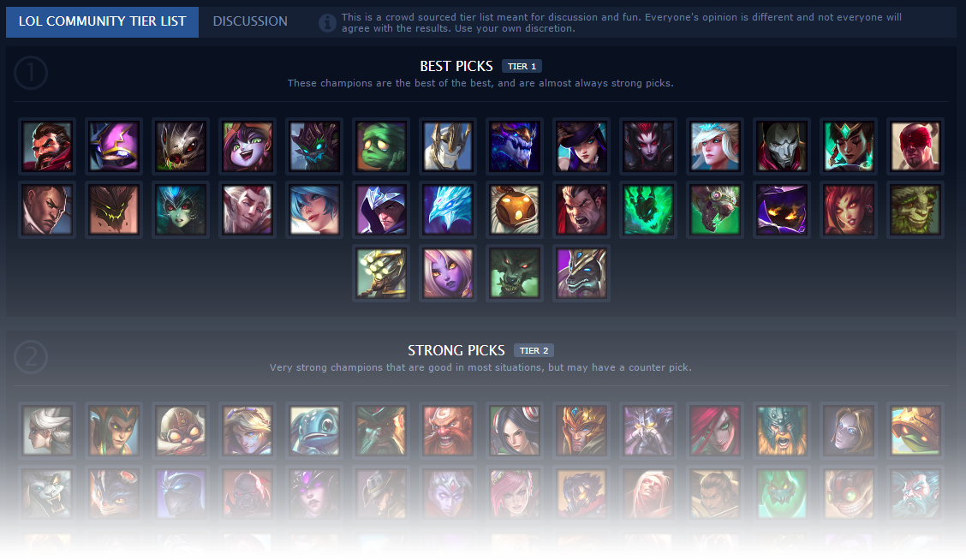966x560 pixels.
Task: Choose the Amumu mummy champion icon
Action: (381, 146)
